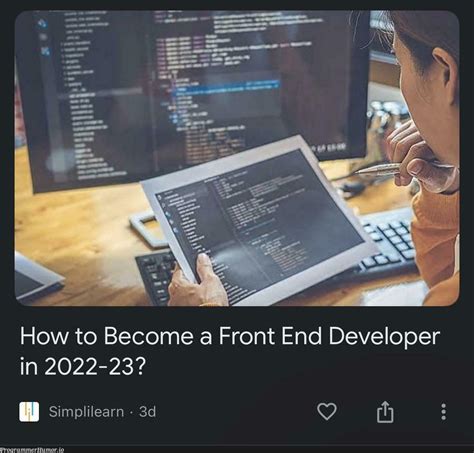Click the Simplilearn publisher logo
Screen dimensions: 474x453
point(29,412)
